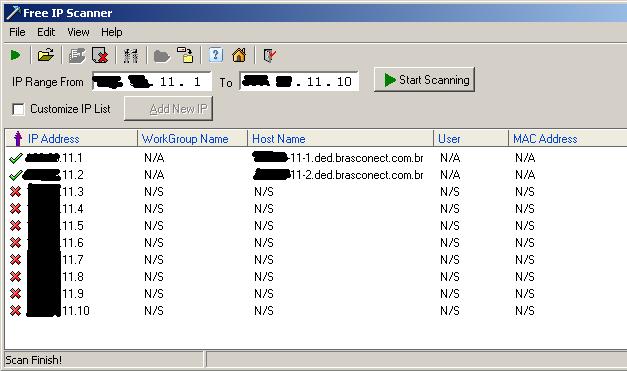Click the grayed-out folder toolbar icon
This screenshot has height=371, width=627.
tap(162, 56)
